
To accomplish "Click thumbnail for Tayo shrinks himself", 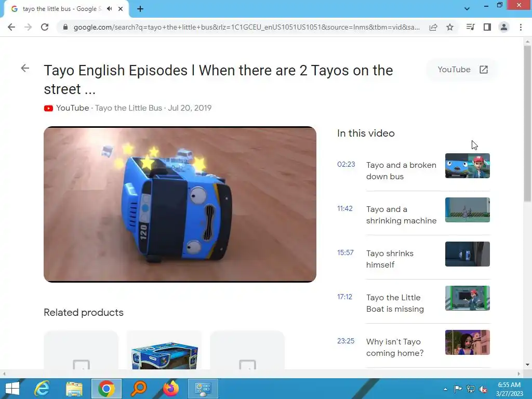I will [467, 254].
